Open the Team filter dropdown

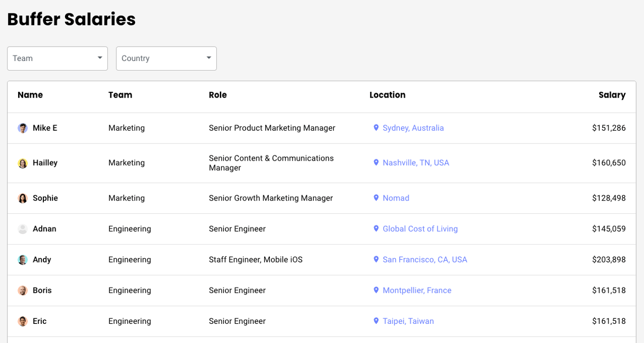57,58
